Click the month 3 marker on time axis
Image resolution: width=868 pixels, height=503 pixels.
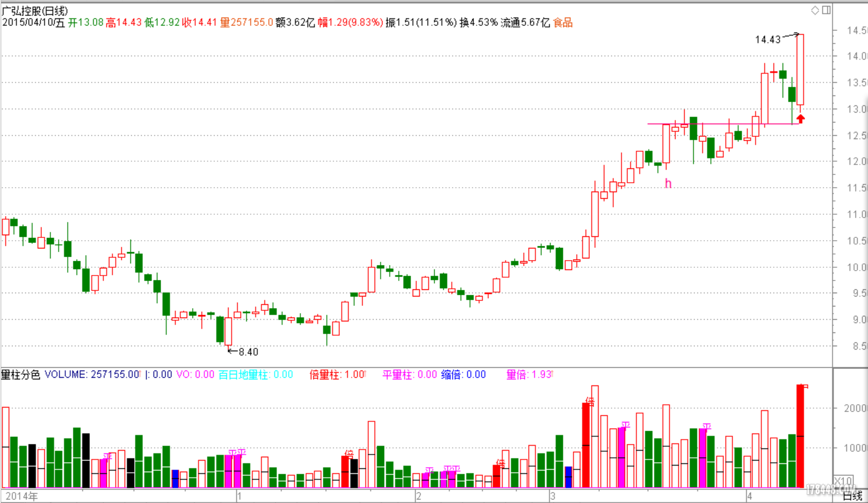point(553,496)
